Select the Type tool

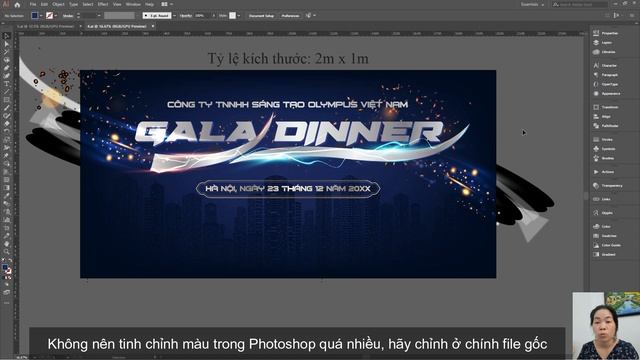6,84
